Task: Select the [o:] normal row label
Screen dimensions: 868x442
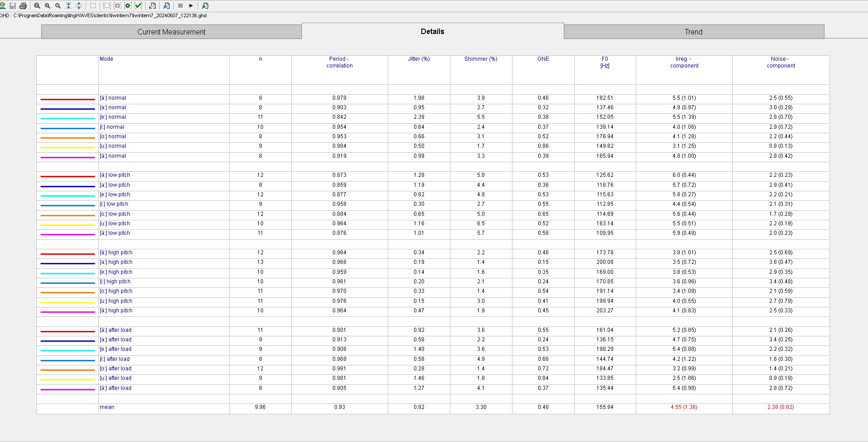Action: tap(113, 136)
